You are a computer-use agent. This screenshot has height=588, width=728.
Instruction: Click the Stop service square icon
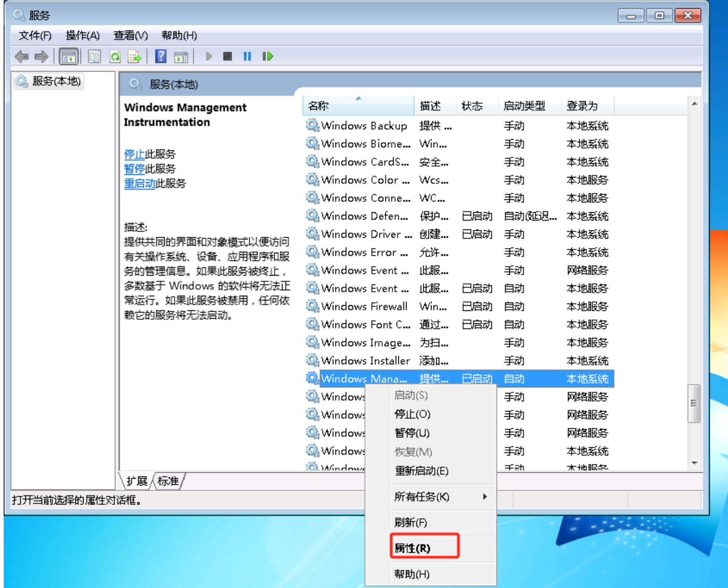click(x=227, y=56)
